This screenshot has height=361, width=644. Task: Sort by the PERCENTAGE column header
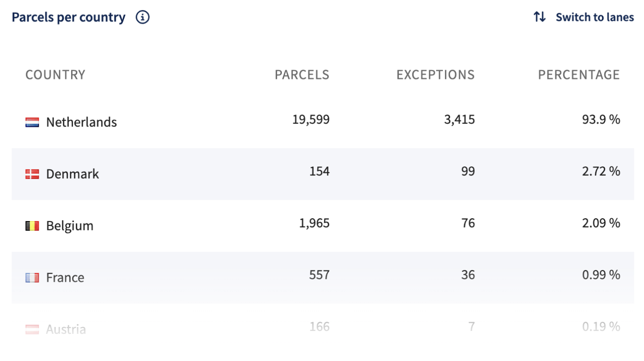coord(579,75)
